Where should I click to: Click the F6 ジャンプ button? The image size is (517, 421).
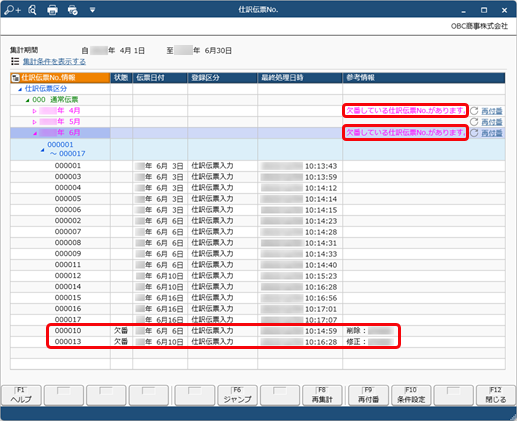237,395
